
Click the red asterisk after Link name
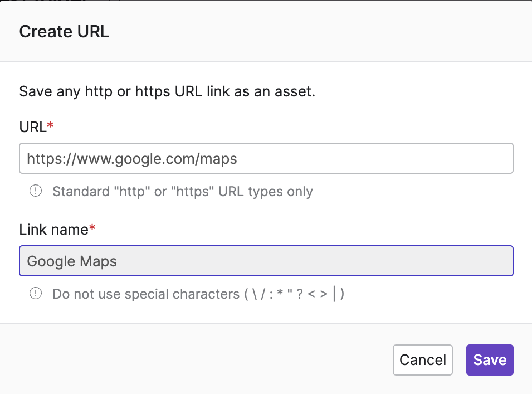(x=92, y=229)
